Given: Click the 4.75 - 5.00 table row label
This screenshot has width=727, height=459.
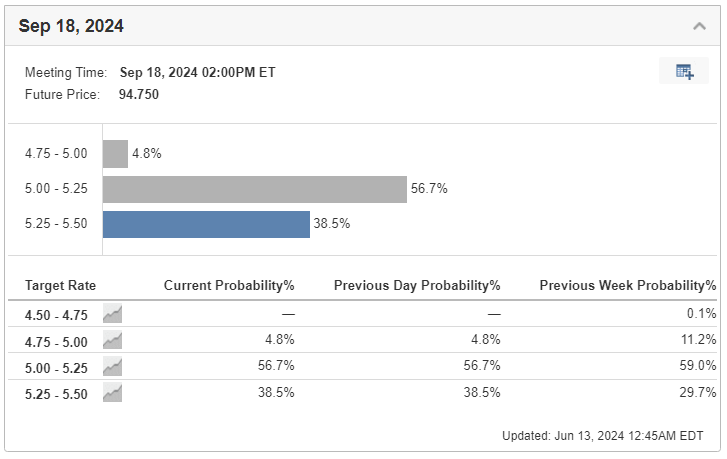Looking at the screenshot, I should click(56, 342).
